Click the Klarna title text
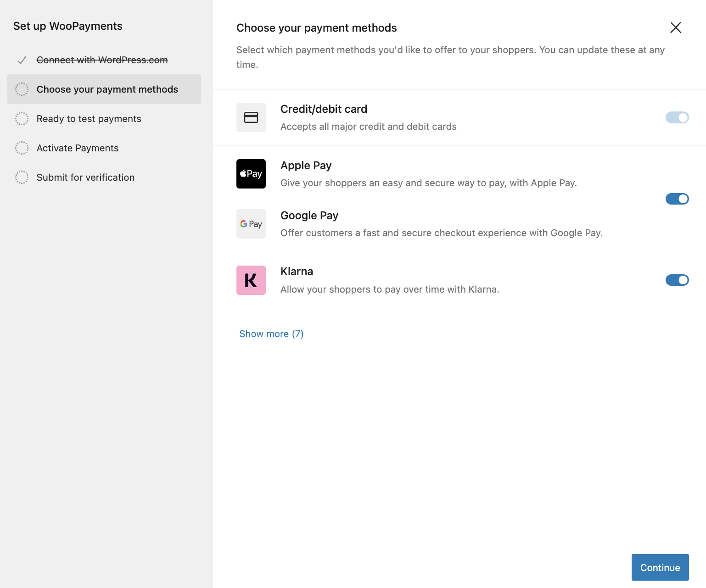Screen dimensions: 706x588 [297, 272]
